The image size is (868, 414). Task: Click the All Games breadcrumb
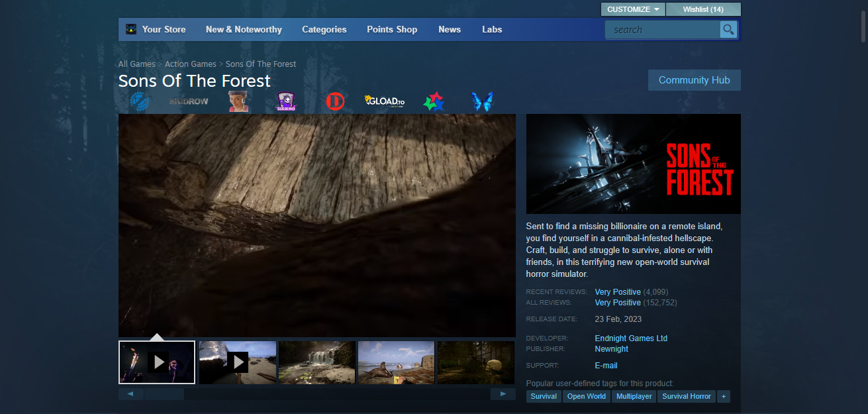click(136, 64)
